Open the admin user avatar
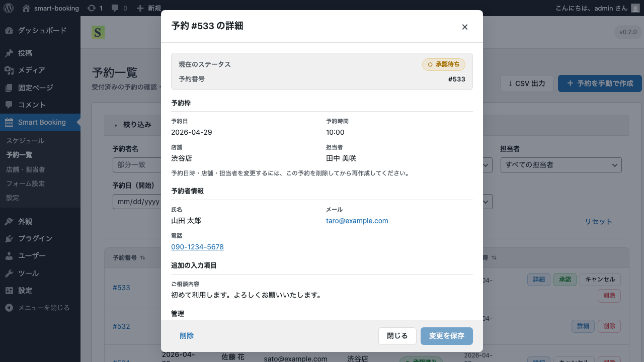This screenshot has height=362, width=644. coord(635,8)
